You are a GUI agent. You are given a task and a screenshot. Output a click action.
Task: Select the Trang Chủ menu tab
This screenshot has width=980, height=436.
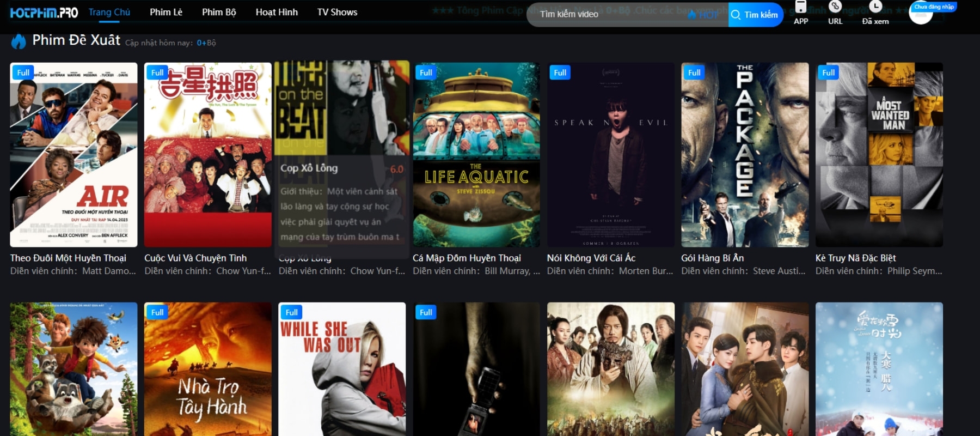point(109,12)
